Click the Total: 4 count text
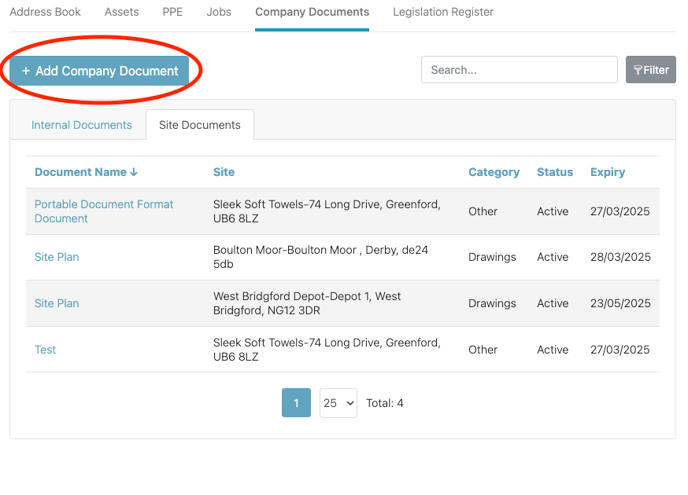Viewport: 688px width, 495px height. [x=385, y=403]
